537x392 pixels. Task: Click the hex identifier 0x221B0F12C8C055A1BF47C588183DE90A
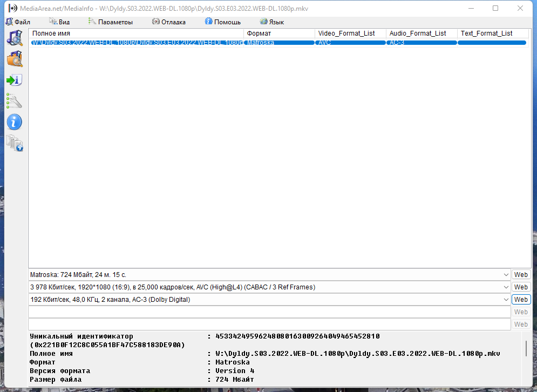107,345
